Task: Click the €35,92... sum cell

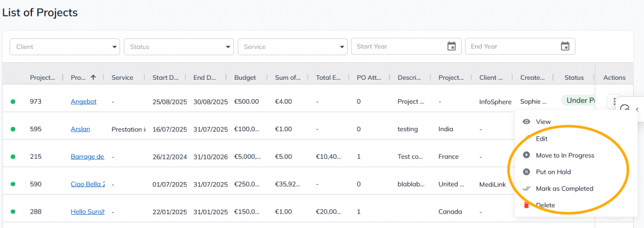Action: pos(287,184)
